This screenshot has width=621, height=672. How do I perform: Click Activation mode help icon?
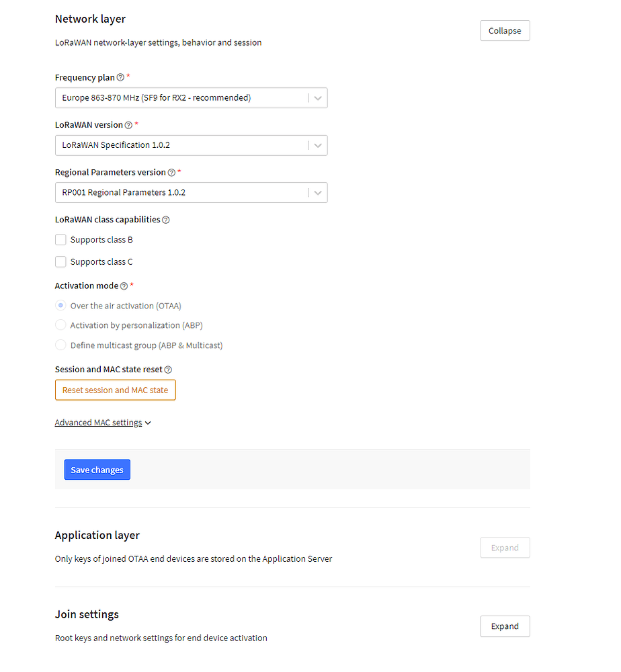coord(124,286)
